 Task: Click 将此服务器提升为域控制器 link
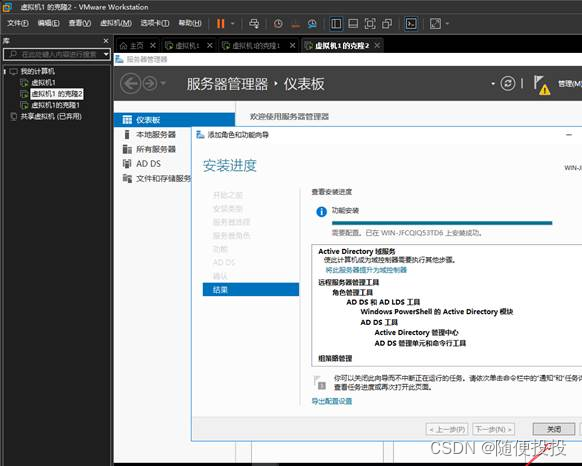click(366, 270)
